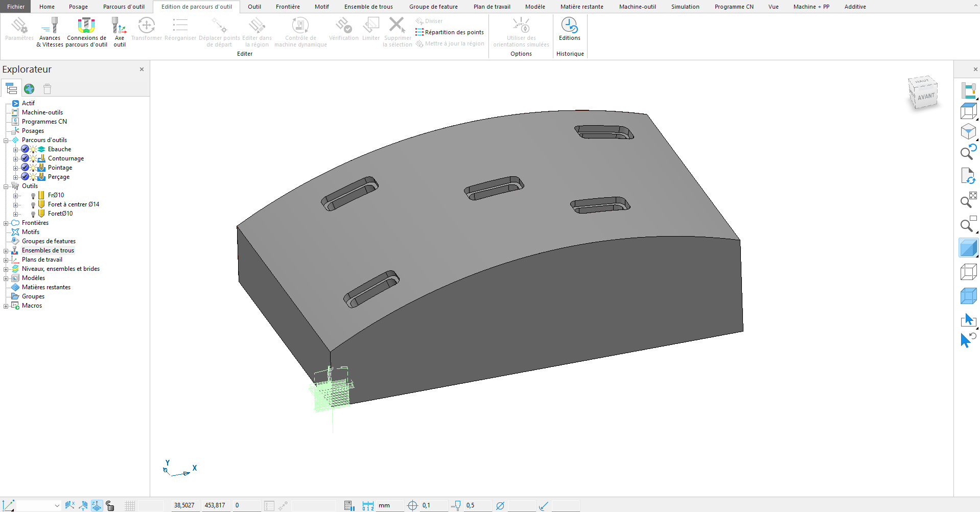This screenshot has width=980, height=512.
Task: Open workplane dropdown in status bar
Action: (57, 505)
